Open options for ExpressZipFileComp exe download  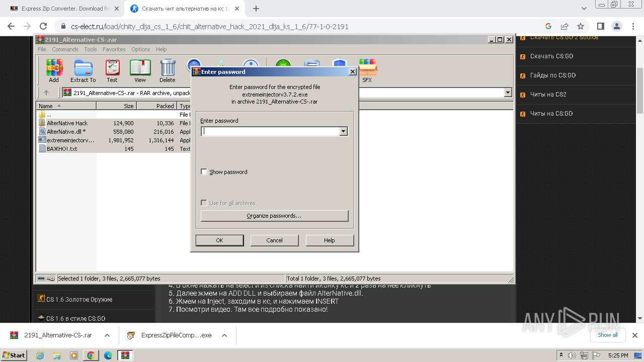(224, 335)
